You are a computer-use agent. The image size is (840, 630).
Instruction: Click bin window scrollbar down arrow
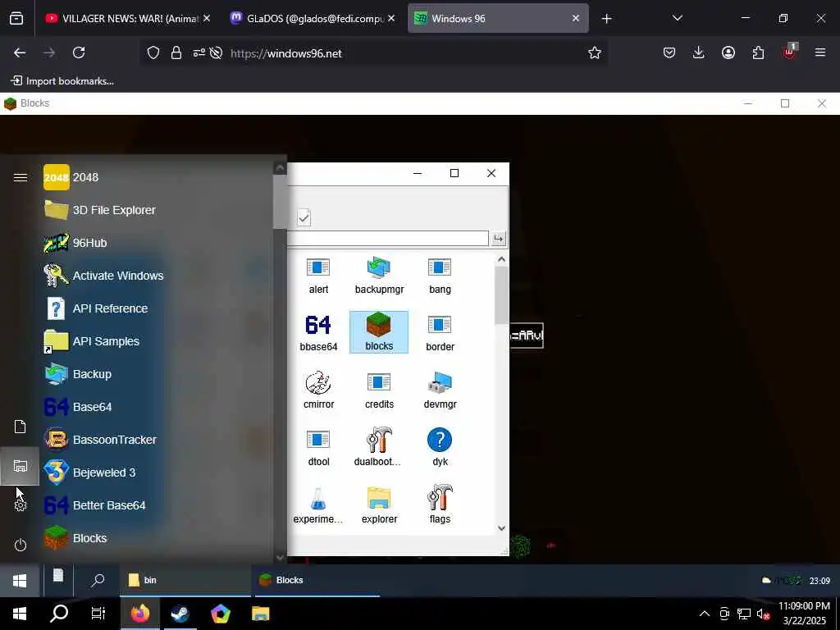[501, 528]
